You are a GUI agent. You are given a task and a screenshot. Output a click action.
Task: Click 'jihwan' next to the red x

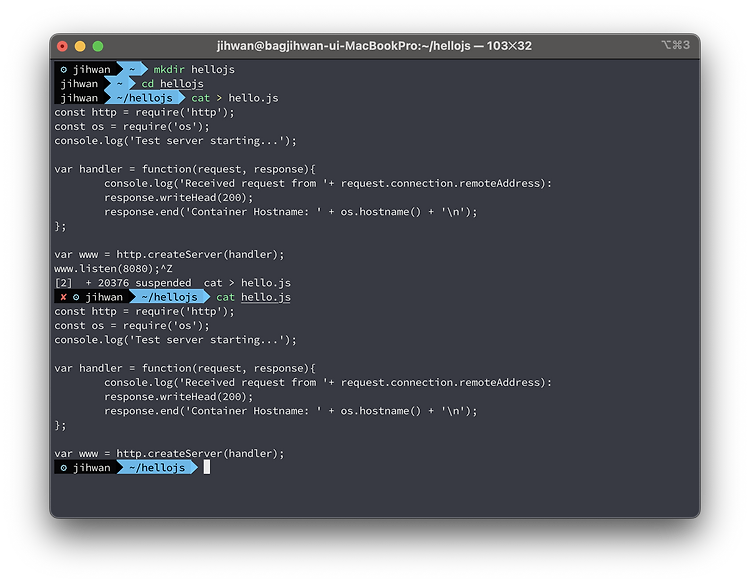[x=104, y=298]
